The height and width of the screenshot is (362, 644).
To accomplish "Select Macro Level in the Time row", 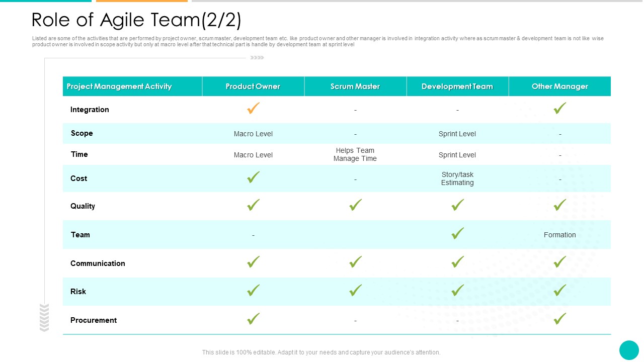I will click(x=253, y=155).
